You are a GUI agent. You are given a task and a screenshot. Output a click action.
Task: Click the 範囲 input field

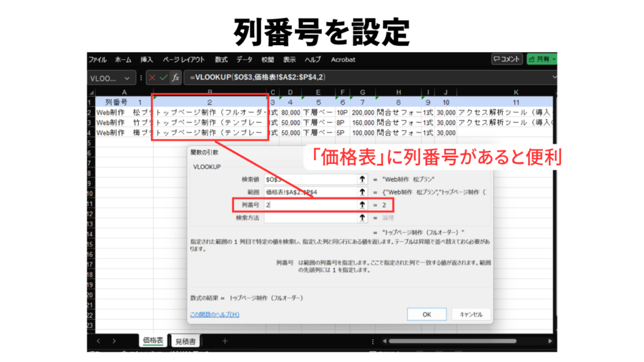pos(311,192)
